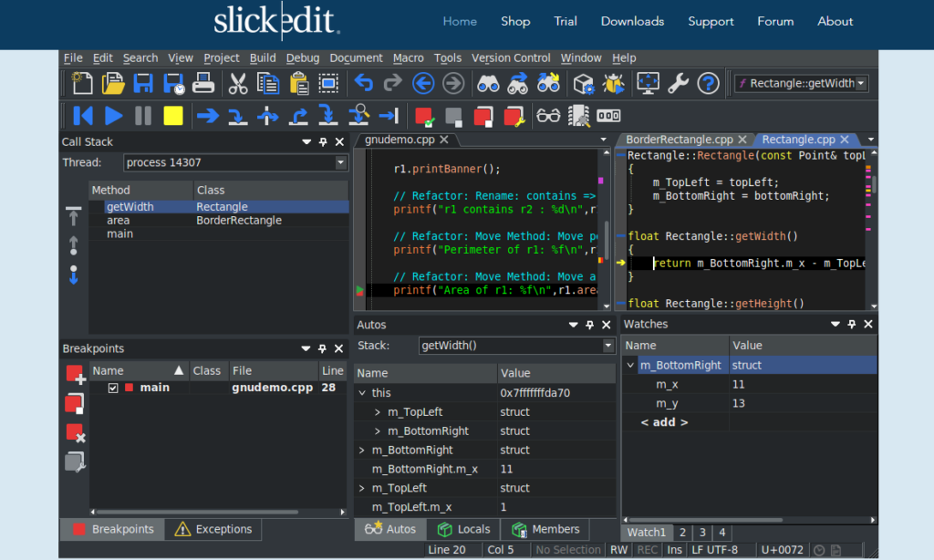This screenshot has width=934, height=560.
Task: Click Add Breakpoint icon in Breakpoints panel
Action: [x=75, y=374]
